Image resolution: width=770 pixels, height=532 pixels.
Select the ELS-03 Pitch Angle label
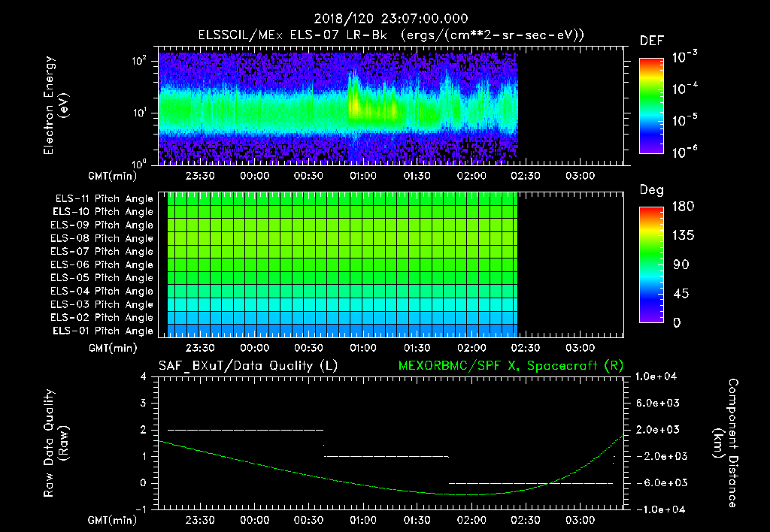[102, 304]
